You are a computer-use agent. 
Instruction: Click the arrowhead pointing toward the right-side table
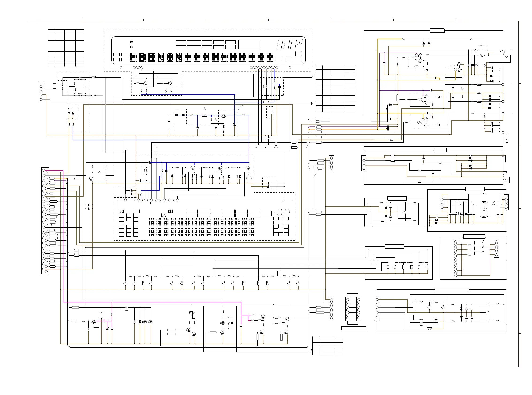point(312,103)
